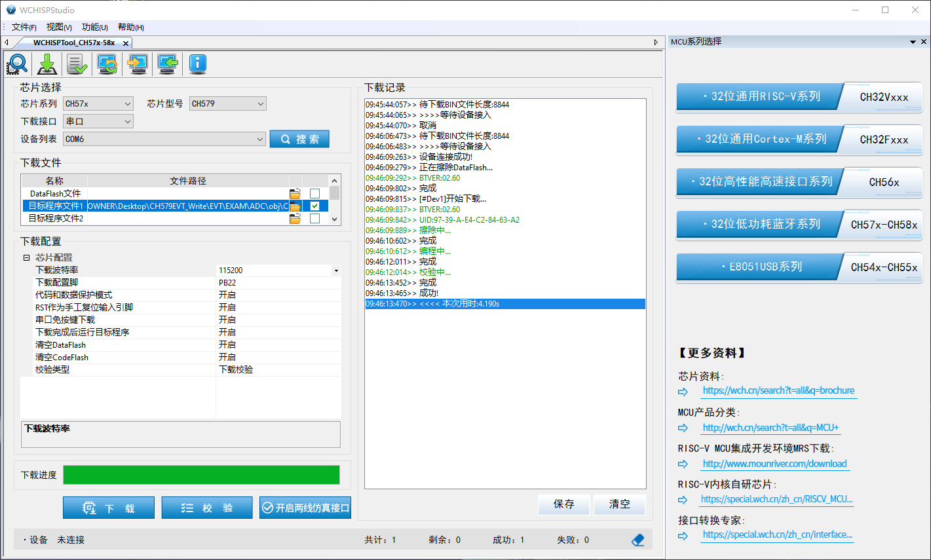Open the 功能(U) menu
This screenshot has height=560, width=931.
pos(95,27)
